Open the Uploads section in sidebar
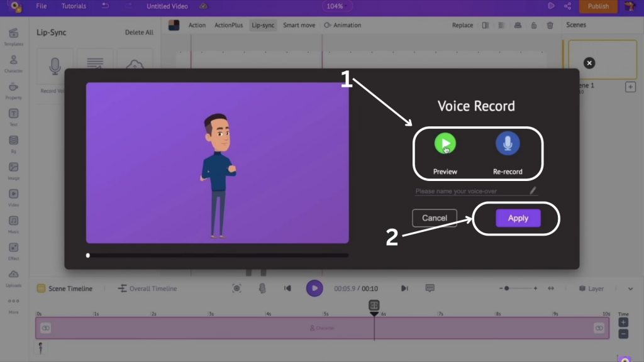 pos(13,278)
